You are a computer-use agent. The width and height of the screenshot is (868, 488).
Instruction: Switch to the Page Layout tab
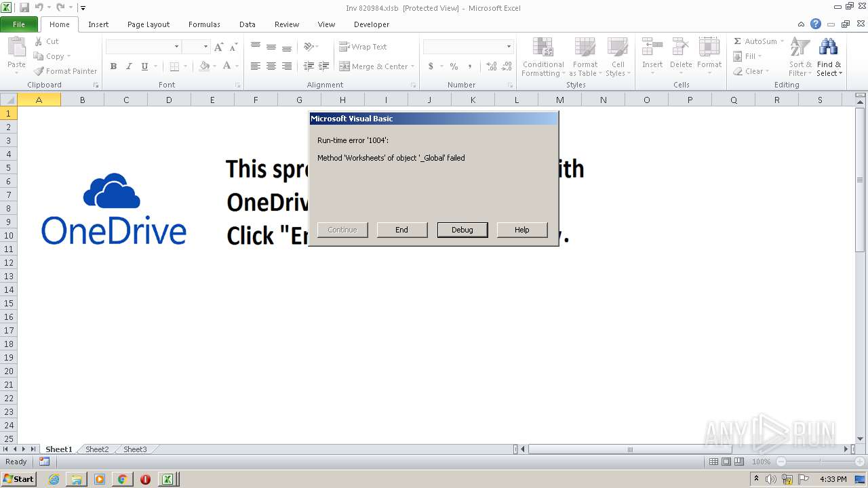[149, 24]
